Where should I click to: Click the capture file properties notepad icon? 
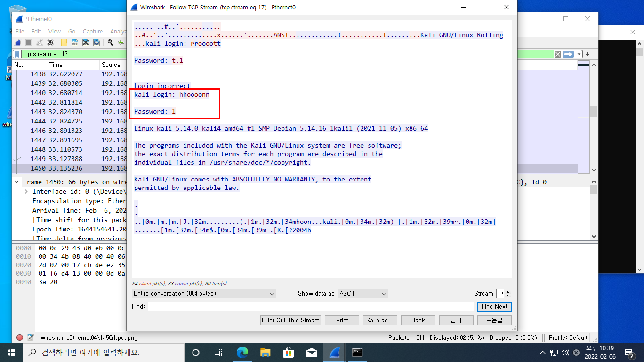click(31, 337)
